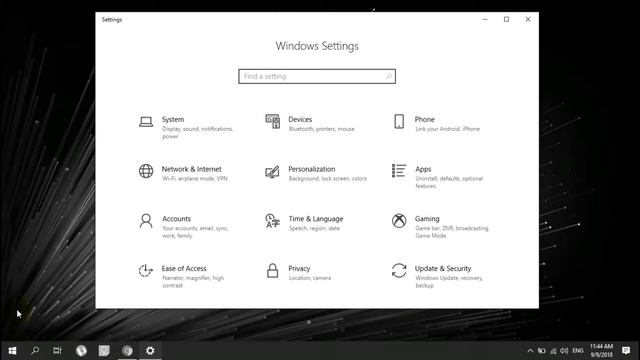
Task: Open the sticky-note app in the taskbar
Action: (x=104, y=351)
